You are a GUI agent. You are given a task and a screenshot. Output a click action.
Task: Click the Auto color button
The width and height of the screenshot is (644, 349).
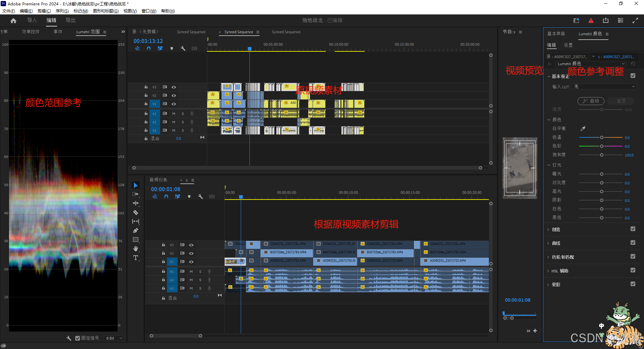tap(591, 101)
